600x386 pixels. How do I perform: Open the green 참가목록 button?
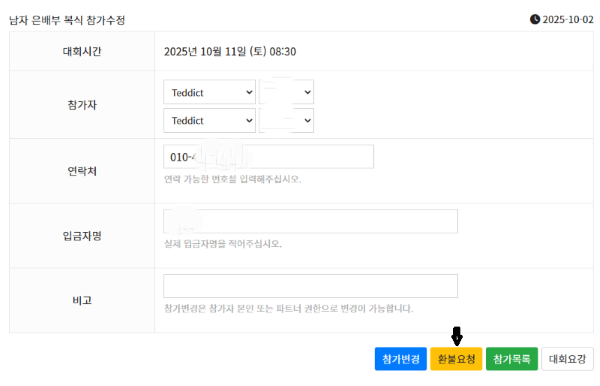[512, 359]
